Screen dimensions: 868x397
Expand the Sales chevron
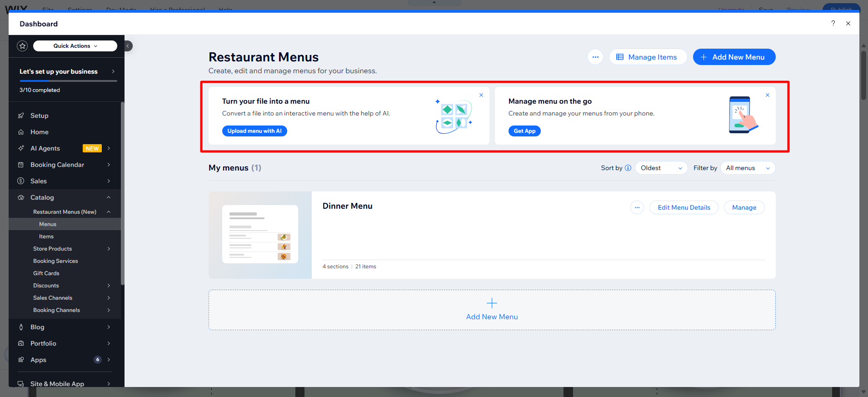pyautogui.click(x=109, y=181)
